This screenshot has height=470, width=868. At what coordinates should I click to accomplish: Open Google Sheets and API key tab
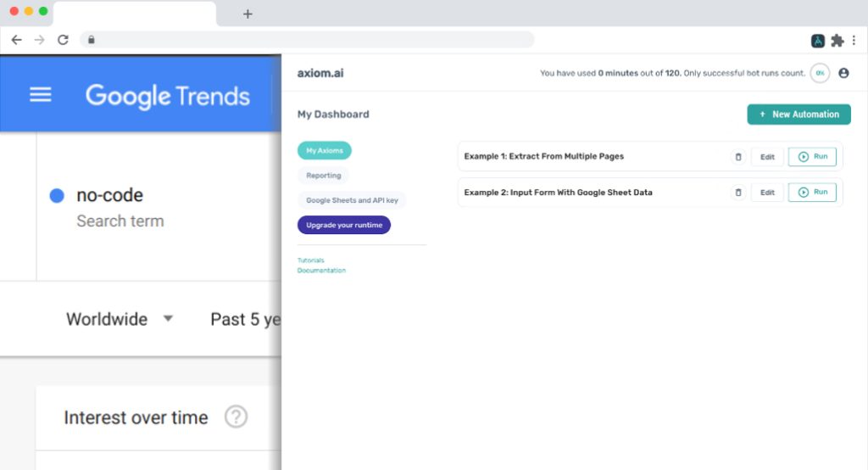point(352,200)
